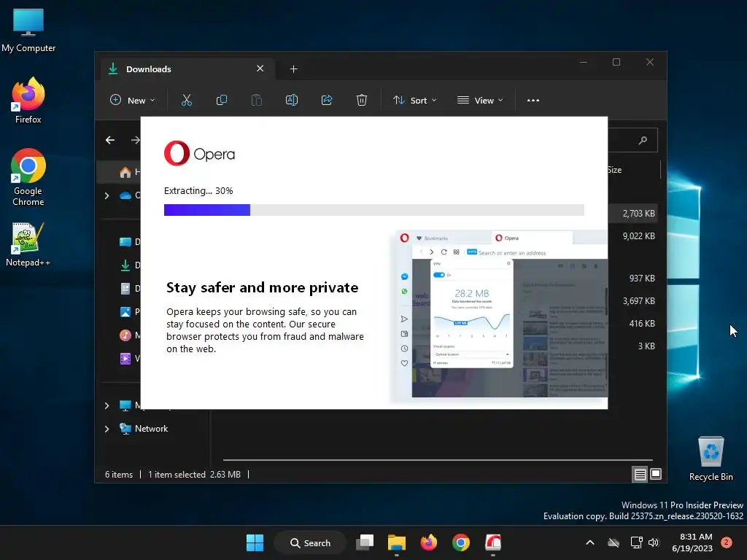Image resolution: width=747 pixels, height=560 pixels.
Task: Select the Music icon in navigation pane
Action: (x=125, y=335)
